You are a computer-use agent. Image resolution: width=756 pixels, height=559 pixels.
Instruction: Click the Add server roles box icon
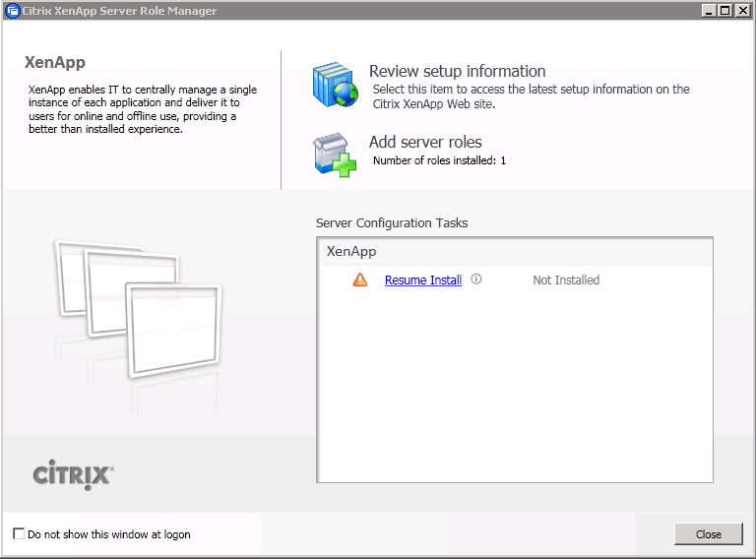pyautogui.click(x=335, y=155)
